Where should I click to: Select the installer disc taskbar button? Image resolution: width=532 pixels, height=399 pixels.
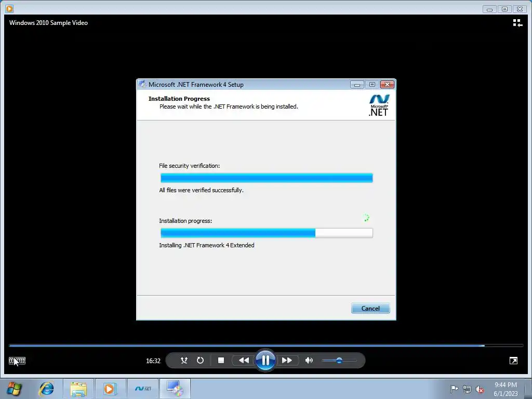pyautogui.click(x=175, y=389)
